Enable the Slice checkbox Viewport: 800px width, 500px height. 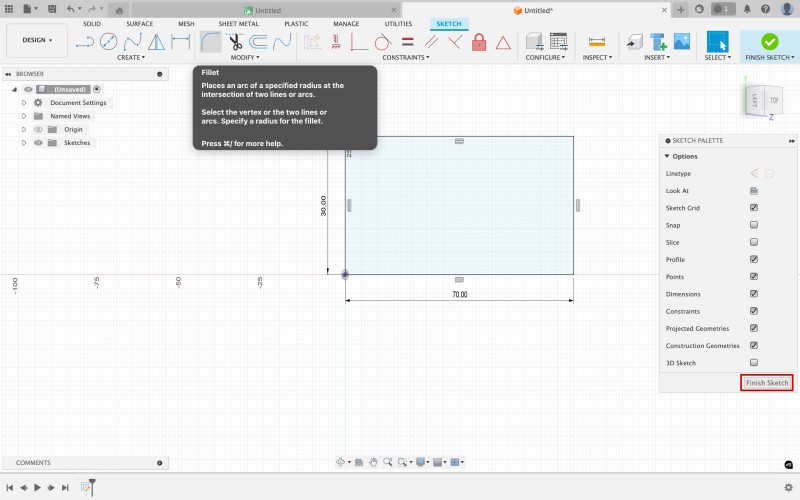(x=754, y=242)
